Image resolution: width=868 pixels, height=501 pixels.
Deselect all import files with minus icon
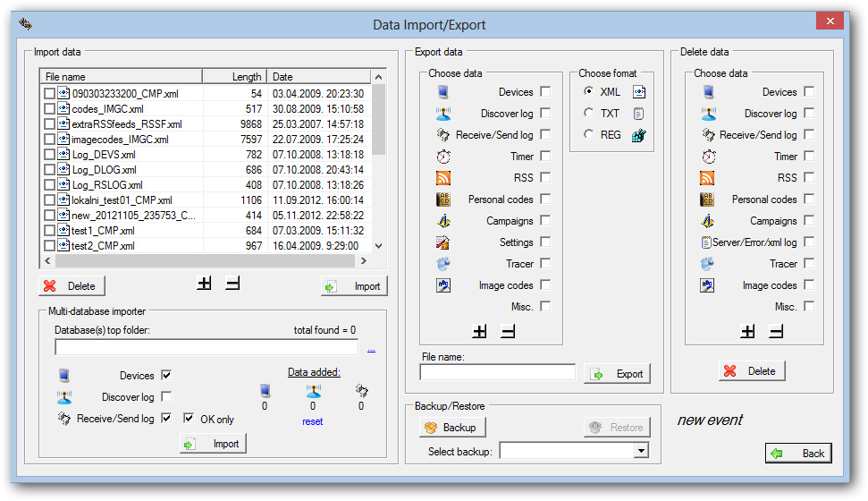coord(232,284)
